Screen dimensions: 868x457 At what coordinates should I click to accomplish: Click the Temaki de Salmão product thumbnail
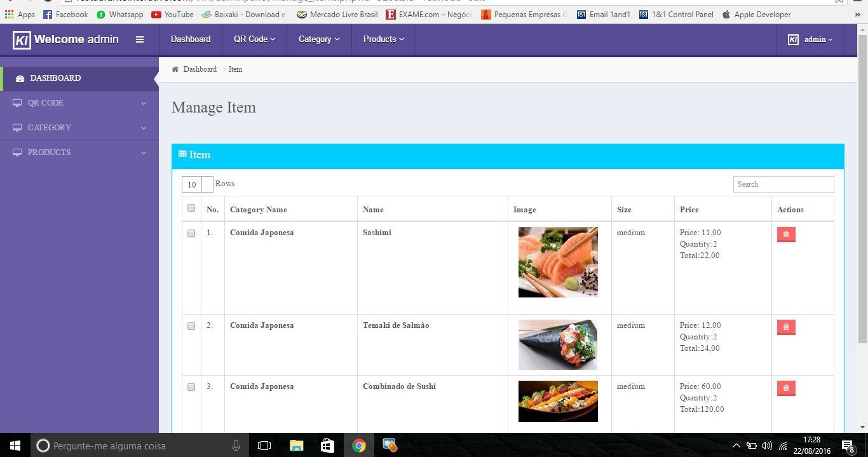[x=558, y=344]
